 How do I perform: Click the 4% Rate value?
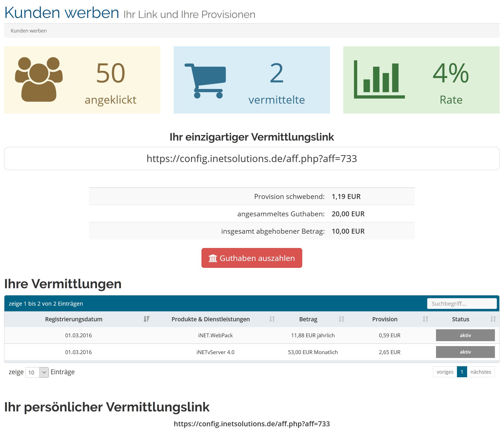451,73
